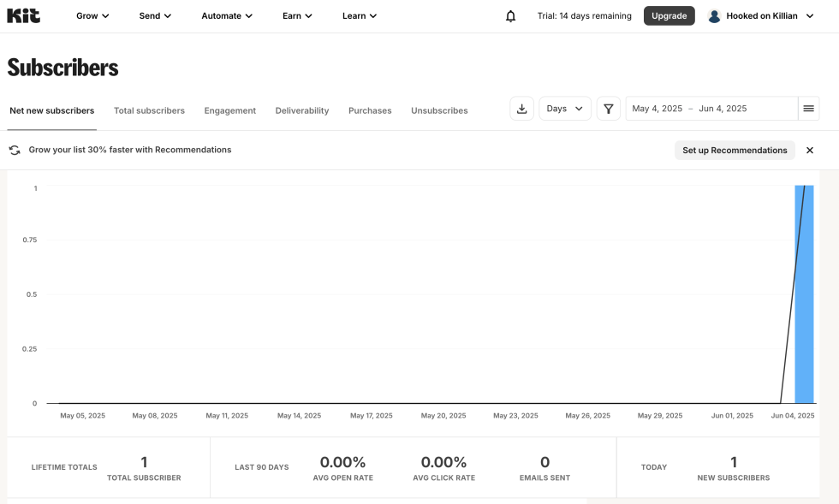Viewport: 839px width, 504px height.
Task: Open the Days interval dropdown
Action: pos(565,109)
